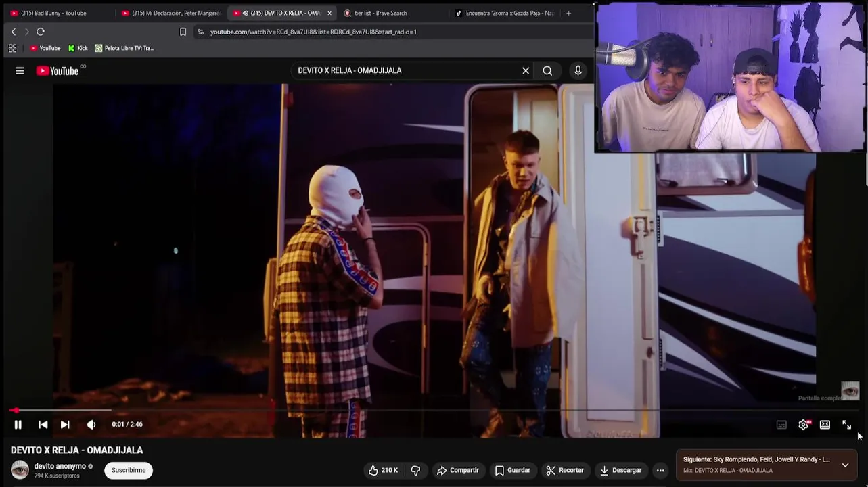Open devito anonymo channel avatar
Image resolution: width=868 pixels, height=487 pixels.
point(20,470)
